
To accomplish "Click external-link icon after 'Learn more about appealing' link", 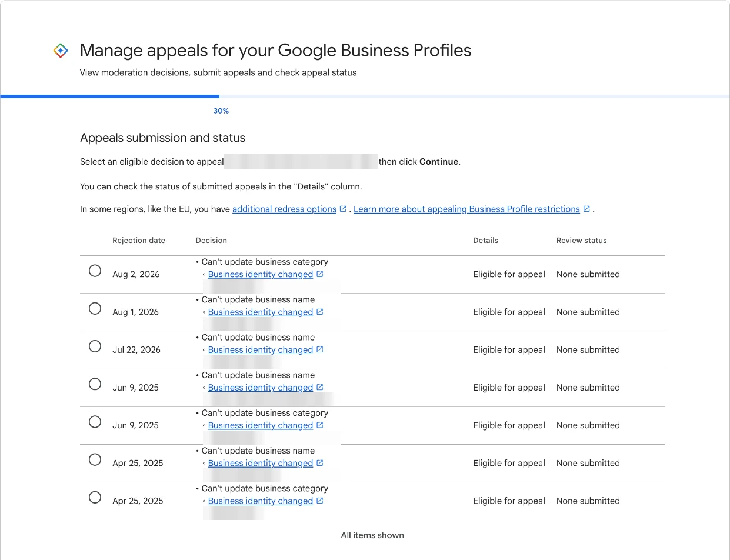I will click(586, 209).
